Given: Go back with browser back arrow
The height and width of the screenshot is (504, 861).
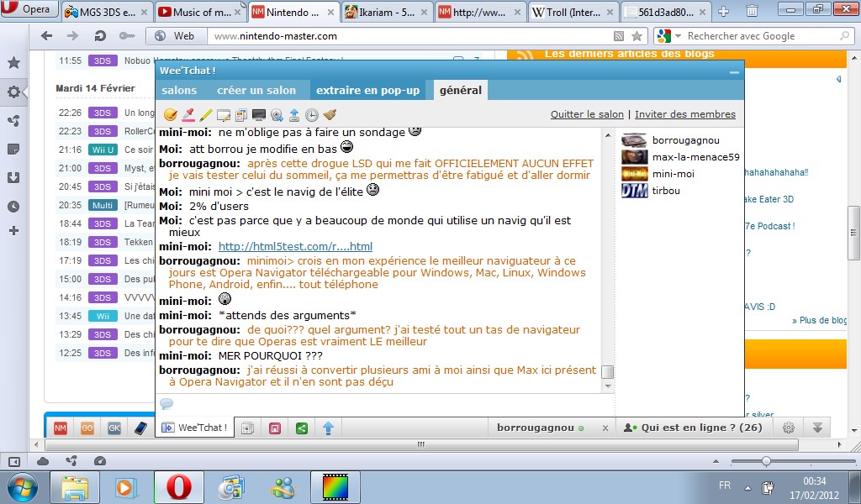Looking at the screenshot, I should [x=47, y=36].
